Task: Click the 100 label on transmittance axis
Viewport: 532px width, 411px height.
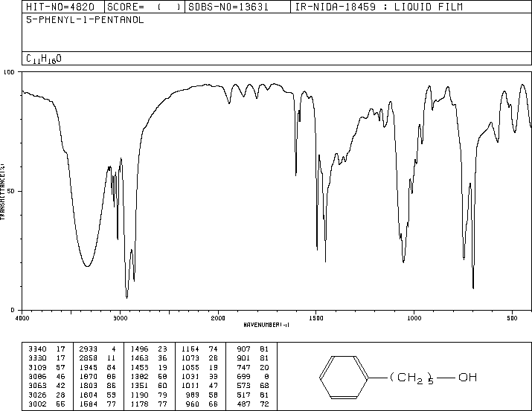Action: click(x=9, y=72)
